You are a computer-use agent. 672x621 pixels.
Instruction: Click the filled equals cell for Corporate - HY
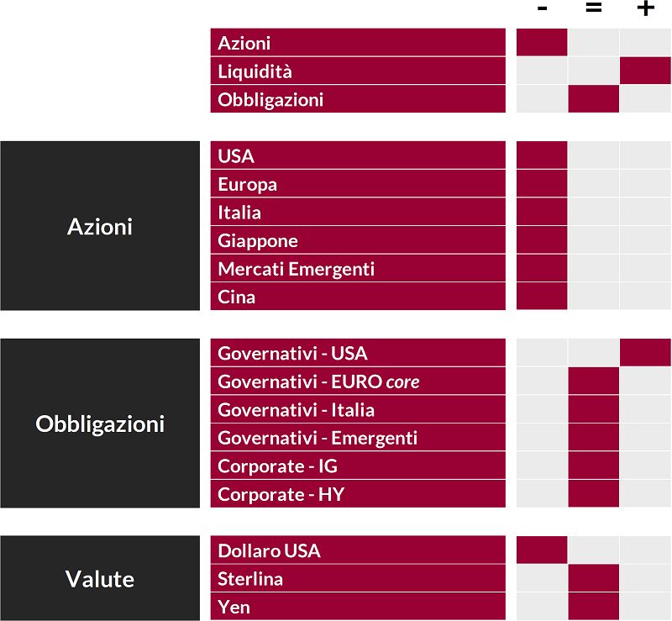coord(594,493)
